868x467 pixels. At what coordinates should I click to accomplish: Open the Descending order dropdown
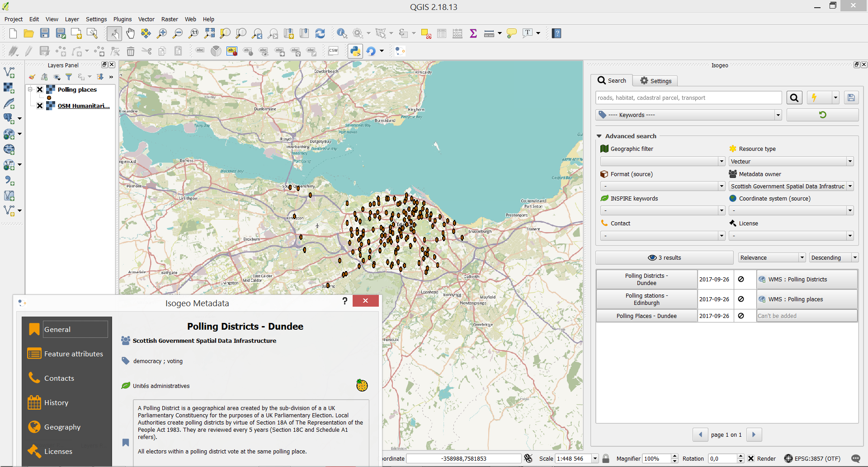pyautogui.click(x=834, y=257)
